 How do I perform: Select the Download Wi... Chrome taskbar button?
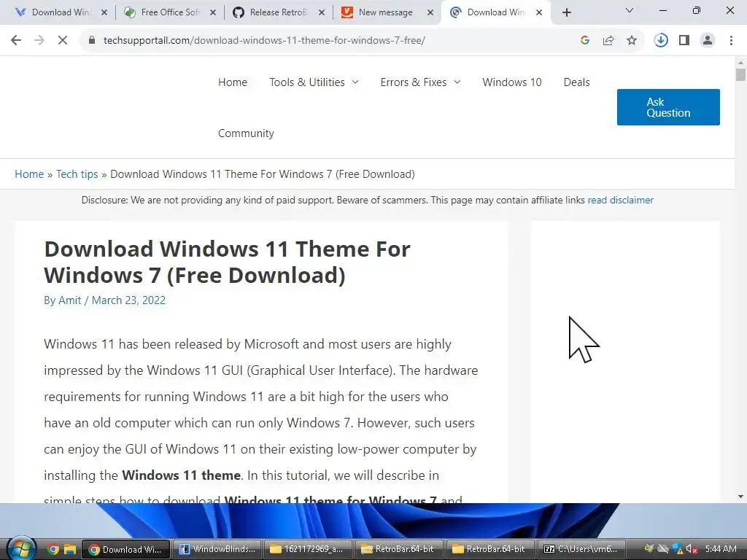(x=125, y=550)
